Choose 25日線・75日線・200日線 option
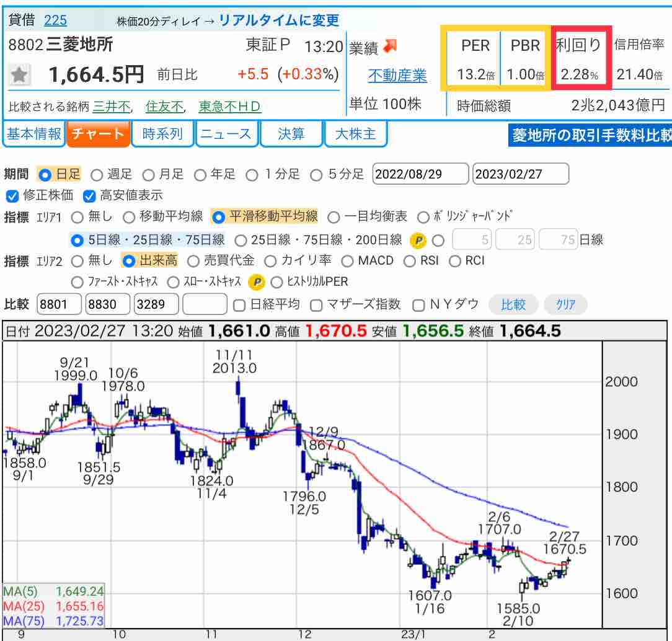The height and width of the screenshot is (641, 672). click(x=241, y=241)
